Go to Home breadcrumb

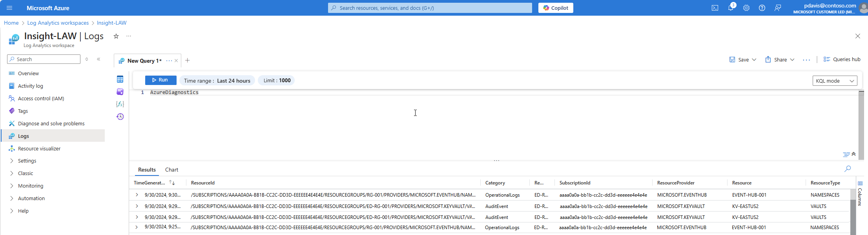(11, 23)
